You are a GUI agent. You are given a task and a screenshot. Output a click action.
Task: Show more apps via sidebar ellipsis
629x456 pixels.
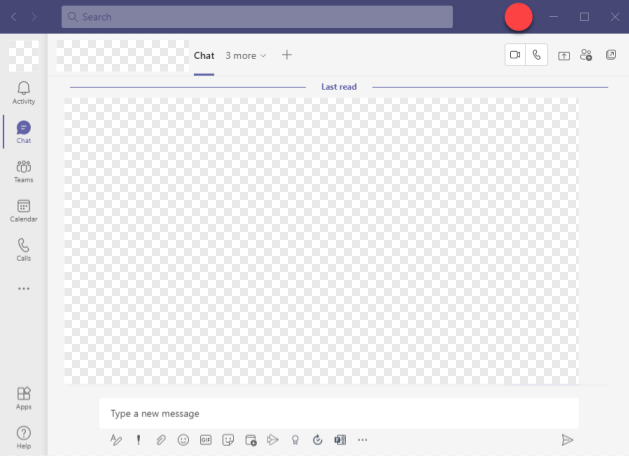click(x=24, y=288)
